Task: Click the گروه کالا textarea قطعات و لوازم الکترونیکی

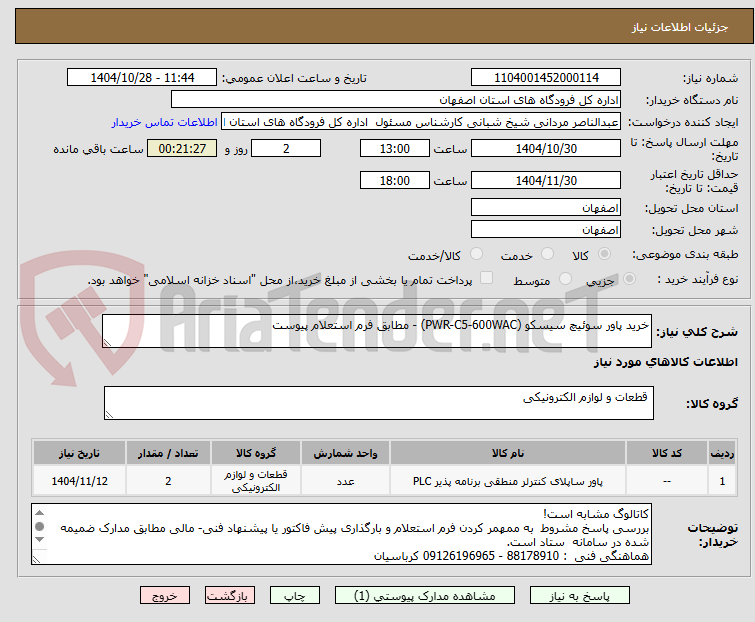Action: click(378, 403)
